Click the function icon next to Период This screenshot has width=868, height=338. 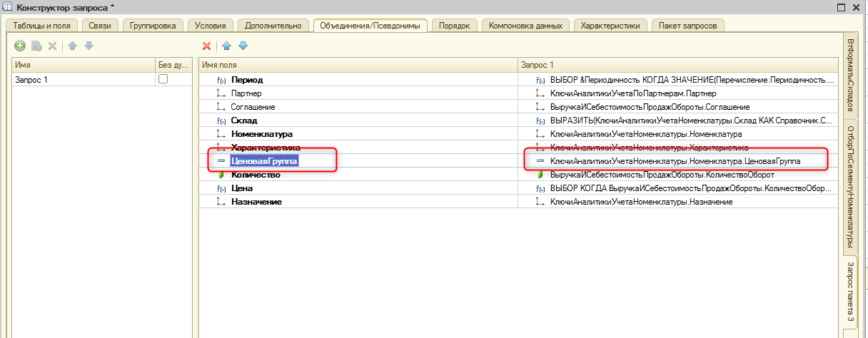pyautogui.click(x=221, y=80)
